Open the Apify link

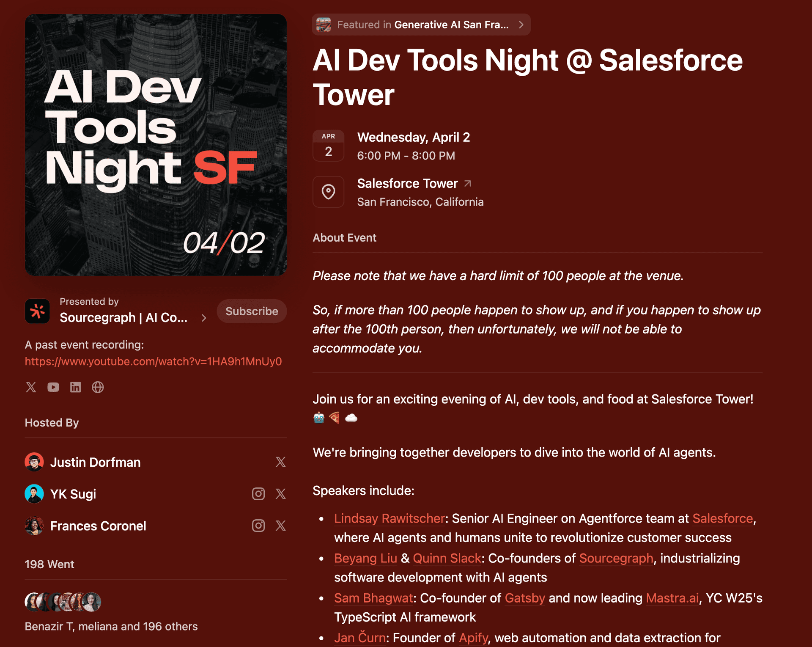click(472, 637)
